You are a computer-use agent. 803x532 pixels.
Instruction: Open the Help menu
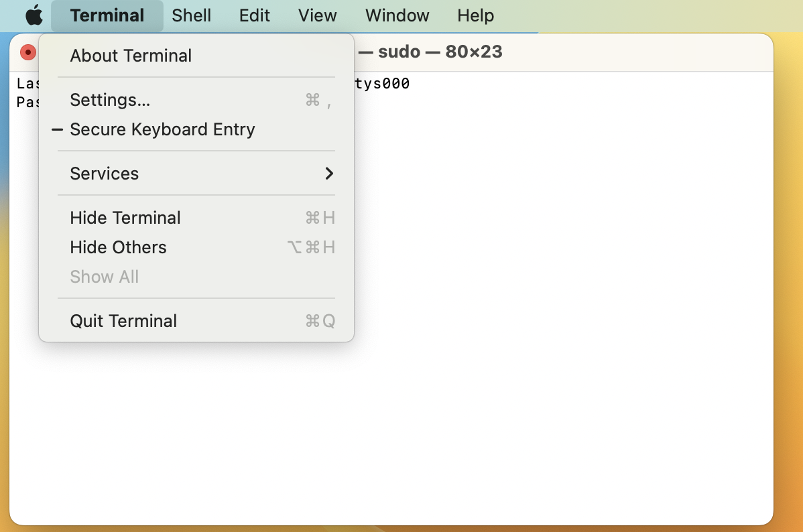pyautogui.click(x=475, y=15)
